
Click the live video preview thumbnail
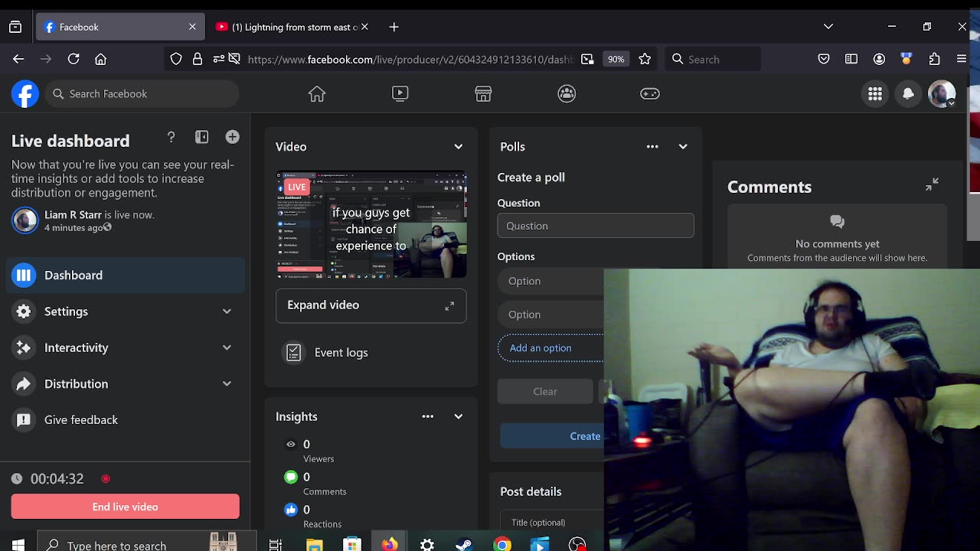coord(371,224)
